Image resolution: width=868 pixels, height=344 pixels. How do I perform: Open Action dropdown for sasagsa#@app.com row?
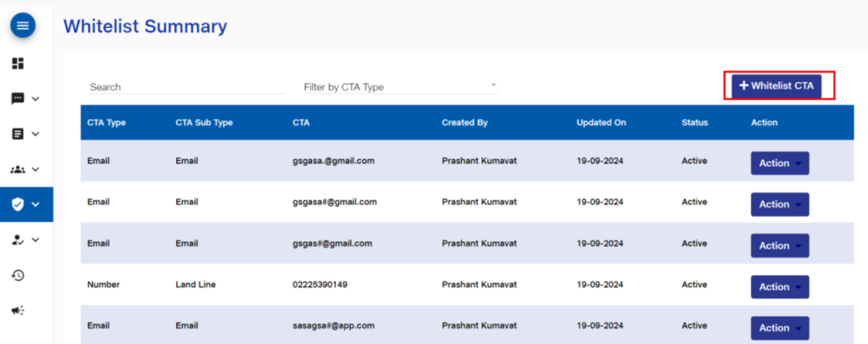[780, 328]
